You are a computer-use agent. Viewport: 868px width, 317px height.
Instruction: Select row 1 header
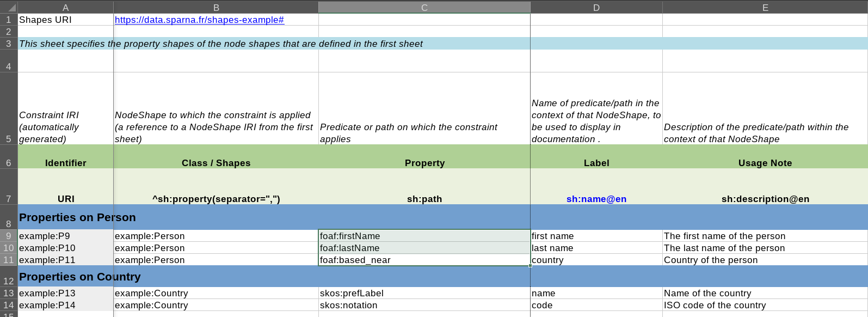9,20
